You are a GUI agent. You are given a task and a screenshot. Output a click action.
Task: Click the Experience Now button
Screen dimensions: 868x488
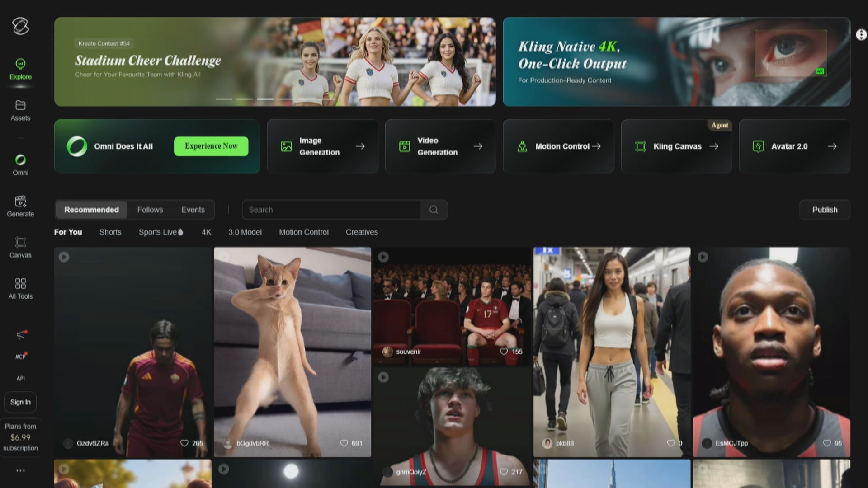pyautogui.click(x=211, y=146)
